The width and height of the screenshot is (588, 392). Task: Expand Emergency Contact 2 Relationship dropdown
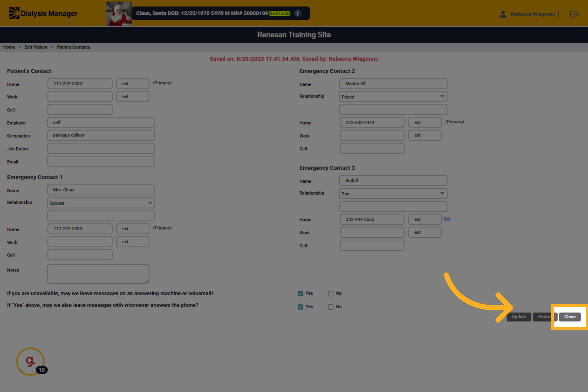pos(393,97)
